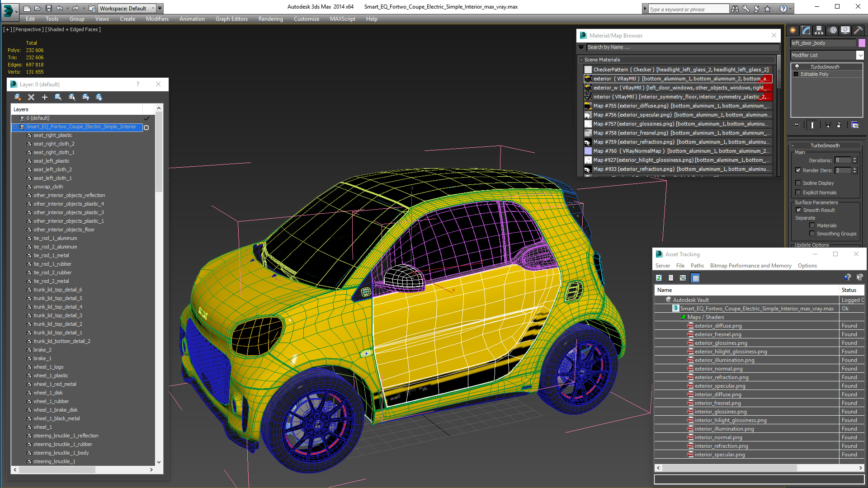The width and height of the screenshot is (868, 488).
Task: Open Bitmap Performance and Memory menu
Action: 750,266
